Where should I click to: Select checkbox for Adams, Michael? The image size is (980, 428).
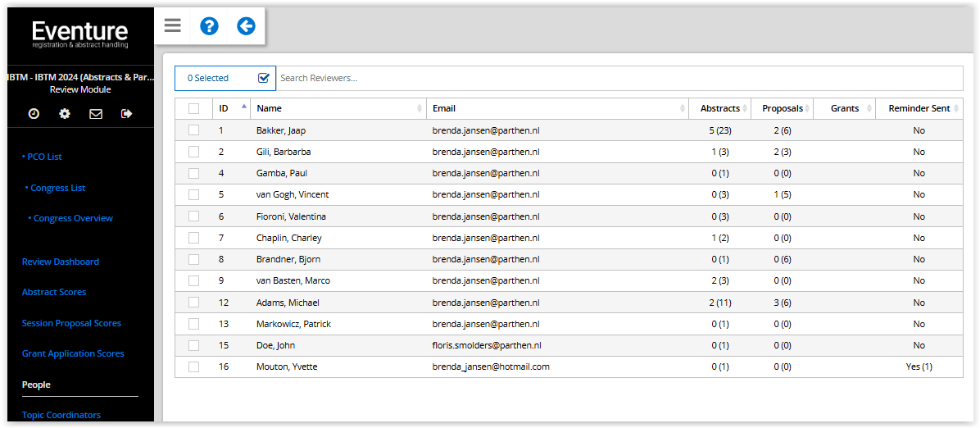click(193, 303)
